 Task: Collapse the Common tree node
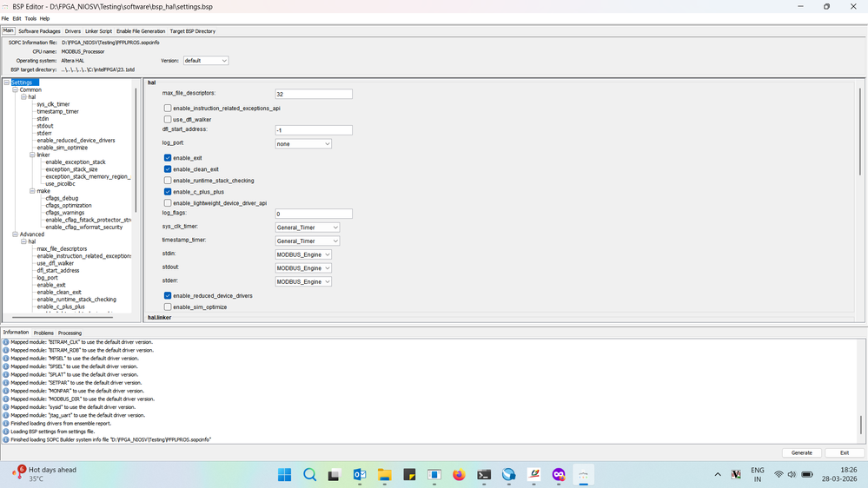16,89
